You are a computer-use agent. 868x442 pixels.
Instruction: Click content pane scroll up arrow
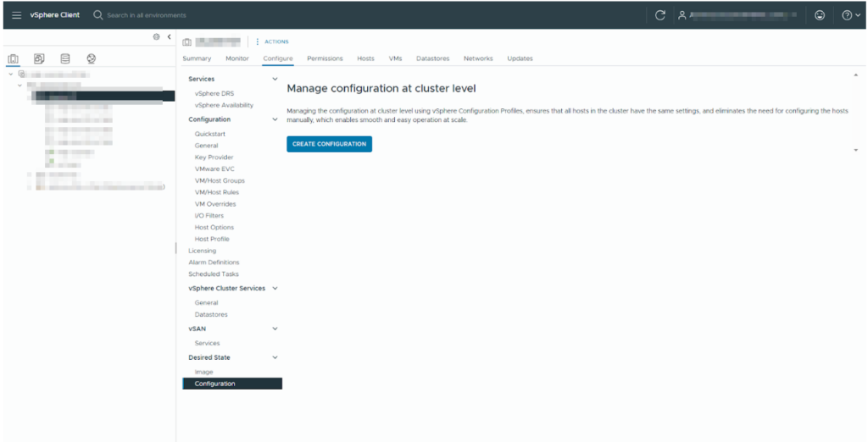856,73
